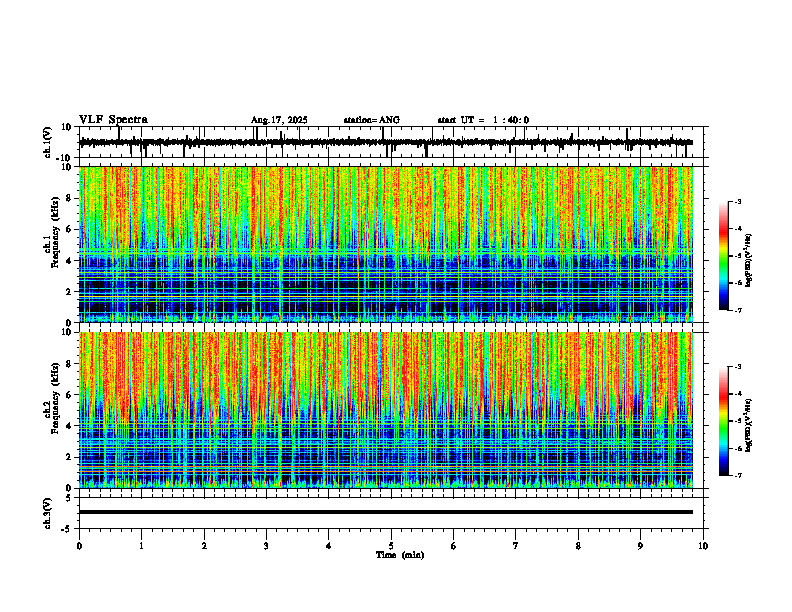Screen dimensions: 792x612
Task: Click time axis tick label "6"
Action: tap(454, 546)
